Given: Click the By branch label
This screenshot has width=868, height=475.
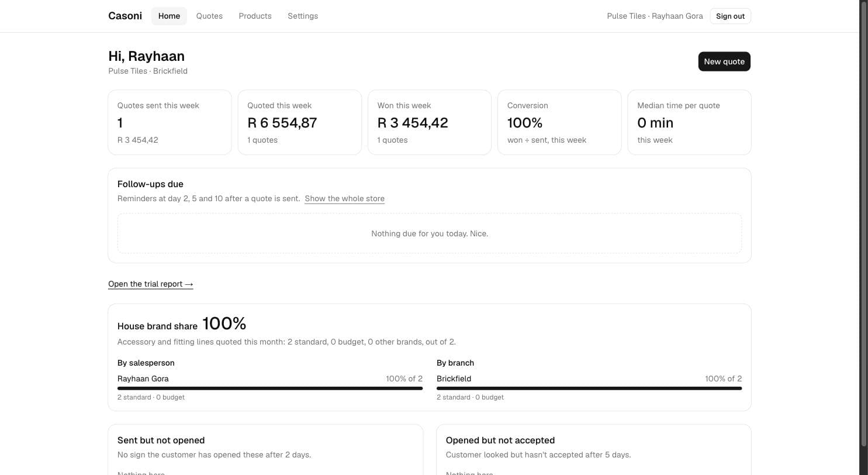Looking at the screenshot, I should [x=455, y=363].
